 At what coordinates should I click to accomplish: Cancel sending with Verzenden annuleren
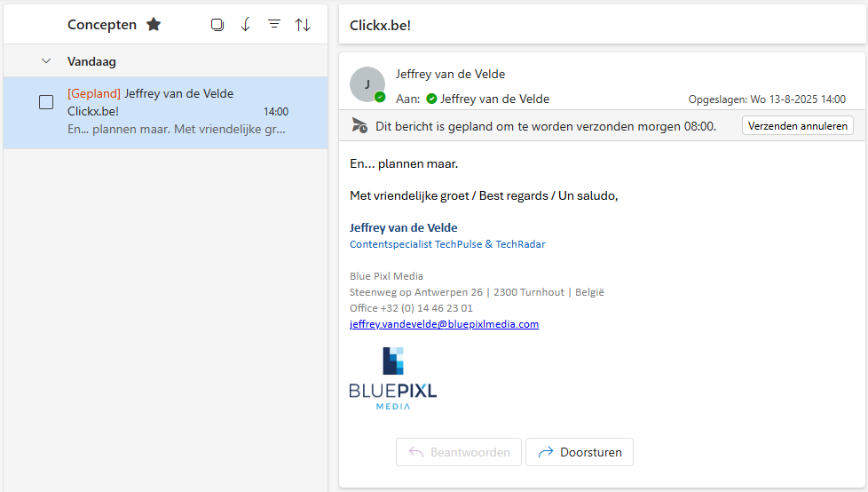[798, 126]
